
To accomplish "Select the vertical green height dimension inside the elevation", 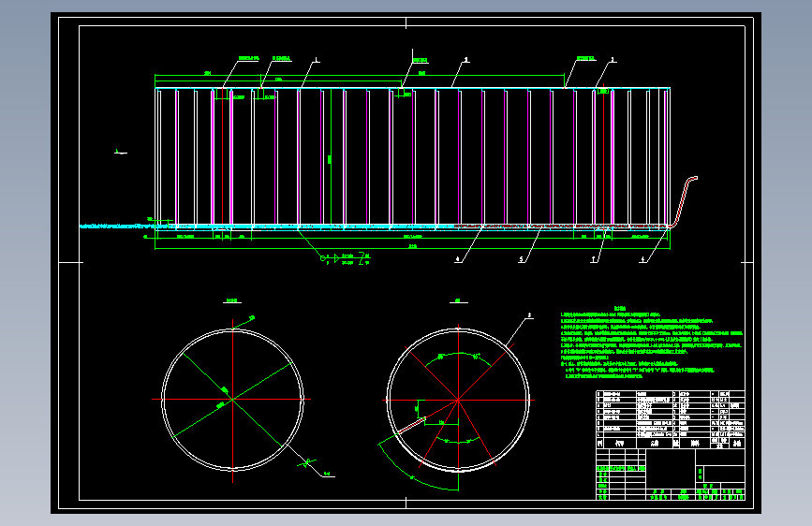I will (331, 157).
